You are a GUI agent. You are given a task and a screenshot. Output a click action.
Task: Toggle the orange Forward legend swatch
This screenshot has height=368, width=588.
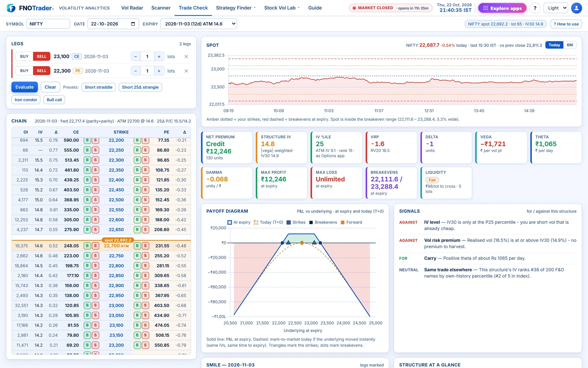tap(343, 222)
